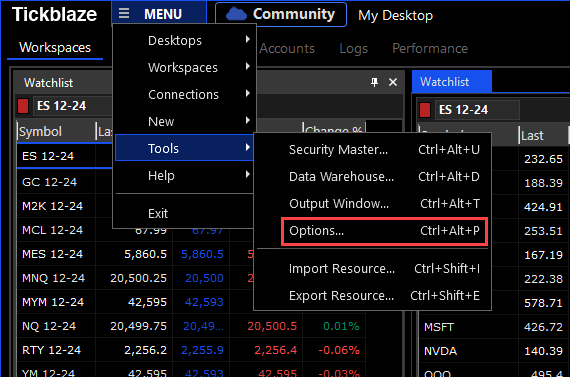The image size is (570, 377).
Task: Click the Tickblaze logo
Action: coord(55,15)
